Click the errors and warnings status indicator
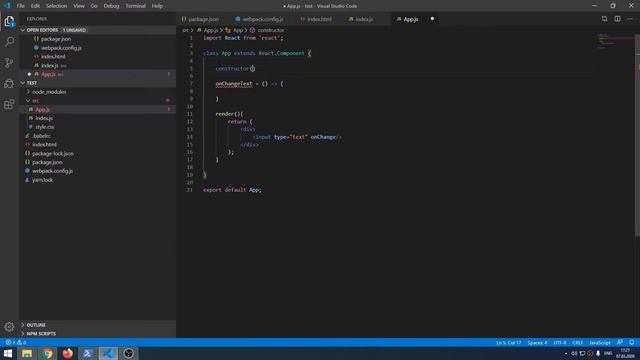The image size is (640, 360). tap(16, 342)
